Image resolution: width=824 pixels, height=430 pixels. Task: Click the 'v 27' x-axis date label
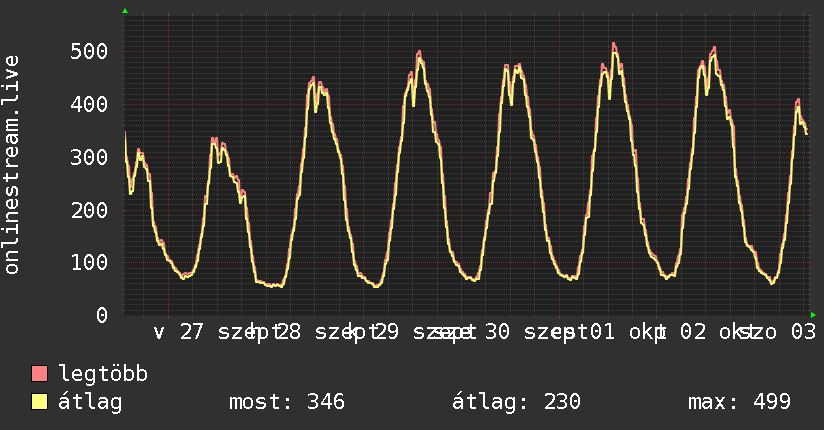tap(178, 332)
